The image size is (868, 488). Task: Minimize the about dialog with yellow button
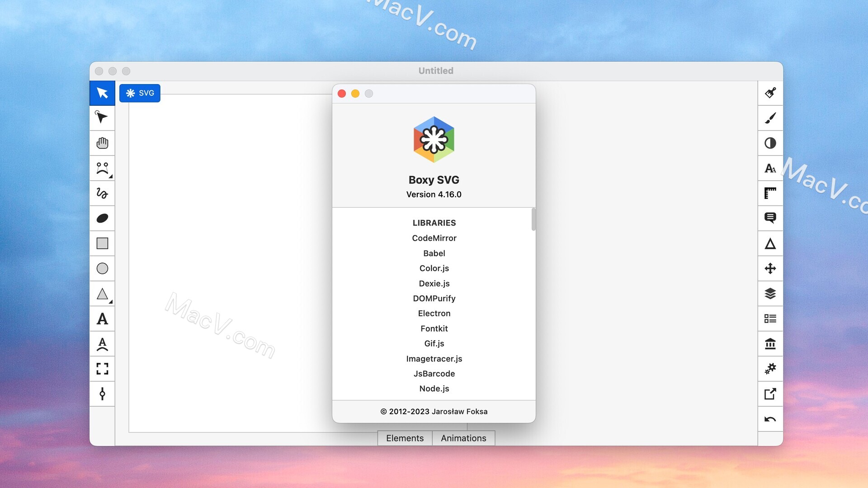355,94
